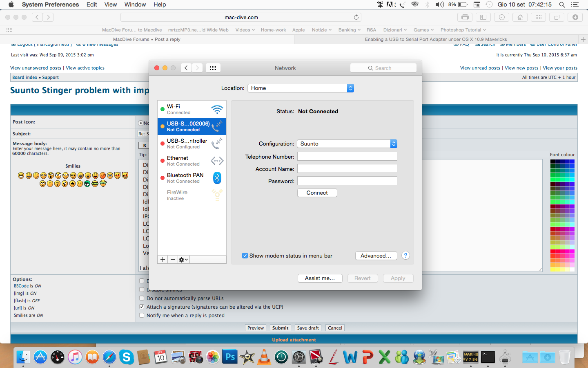This screenshot has width=588, height=368.
Task: Open the Edit menu
Action: click(91, 4)
